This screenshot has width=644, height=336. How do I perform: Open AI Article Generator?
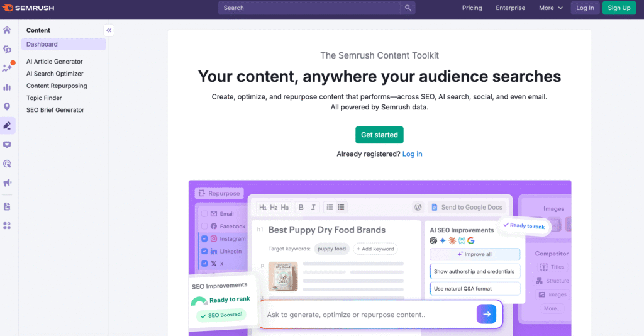tap(54, 62)
